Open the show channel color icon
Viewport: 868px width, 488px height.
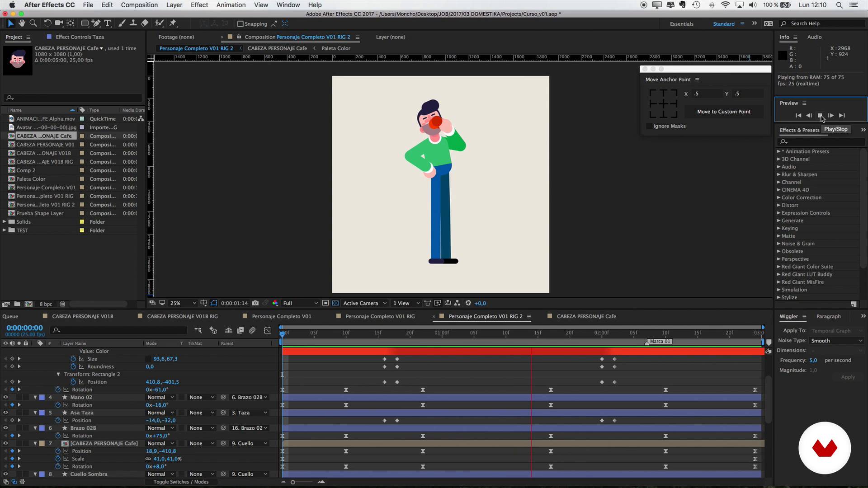tap(275, 303)
